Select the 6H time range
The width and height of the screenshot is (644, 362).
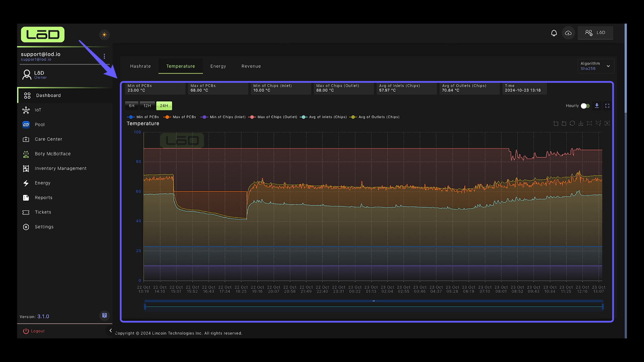pyautogui.click(x=131, y=106)
